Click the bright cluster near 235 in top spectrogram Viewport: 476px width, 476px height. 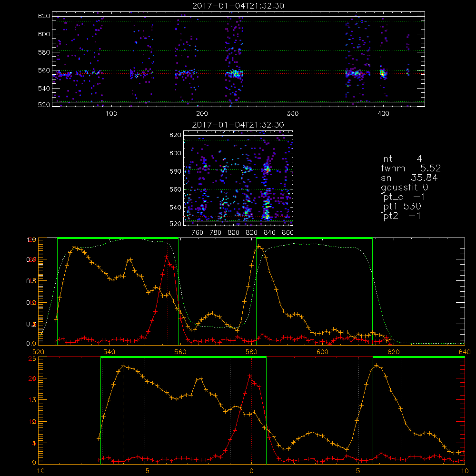234,73
